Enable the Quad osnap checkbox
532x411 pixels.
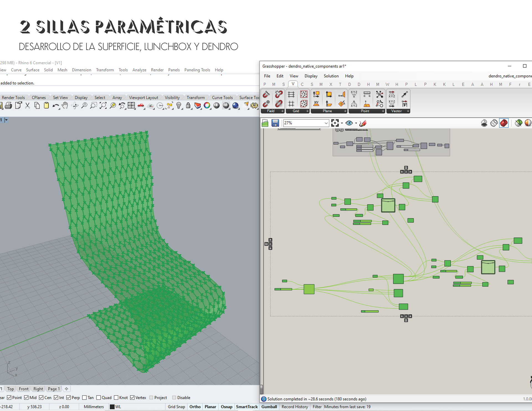(99, 397)
